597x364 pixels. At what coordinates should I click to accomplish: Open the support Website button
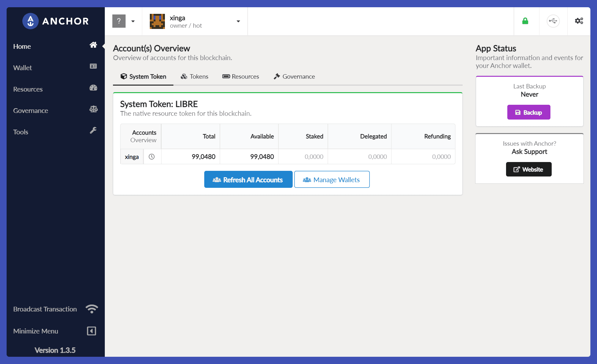click(x=529, y=169)
